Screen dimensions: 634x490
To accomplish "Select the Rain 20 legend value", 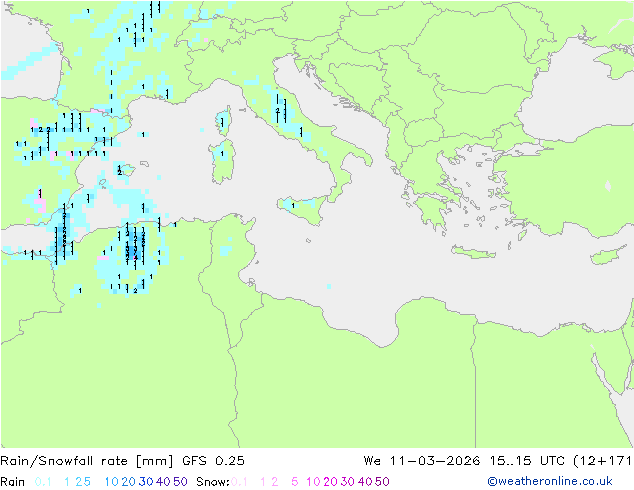I will coord(129,482).
